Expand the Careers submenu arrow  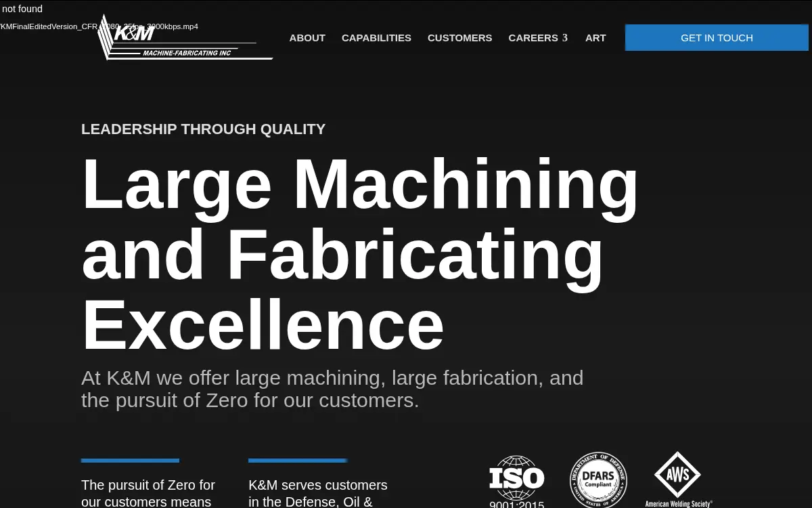tap(565, 38)
